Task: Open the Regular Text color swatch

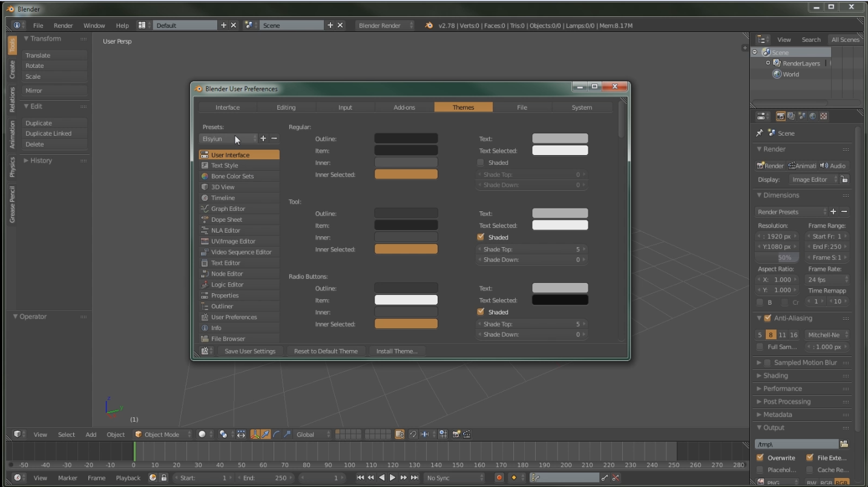Action: 560,139
